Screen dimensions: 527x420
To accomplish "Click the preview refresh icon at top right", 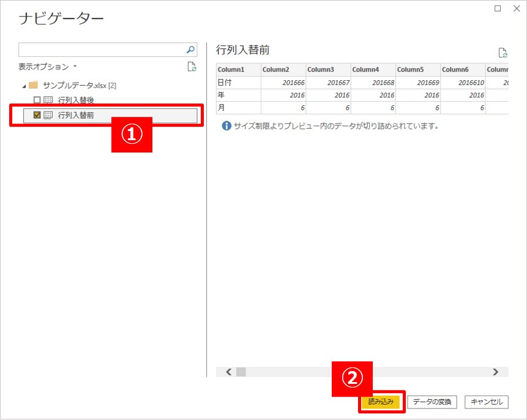I will pyautogui.click(x=503, y=53).
